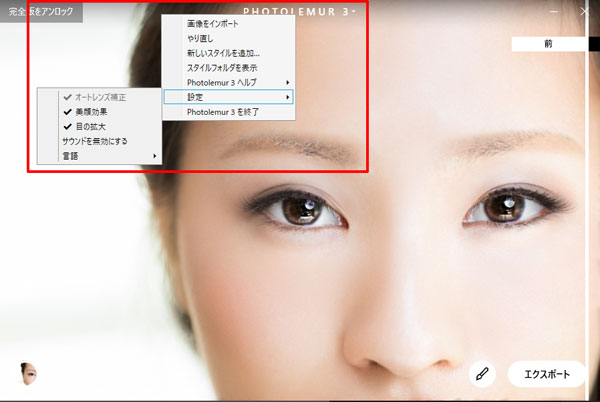Click the before/after divider line
This screenshot has height=402, width=600.
[587, 200]
